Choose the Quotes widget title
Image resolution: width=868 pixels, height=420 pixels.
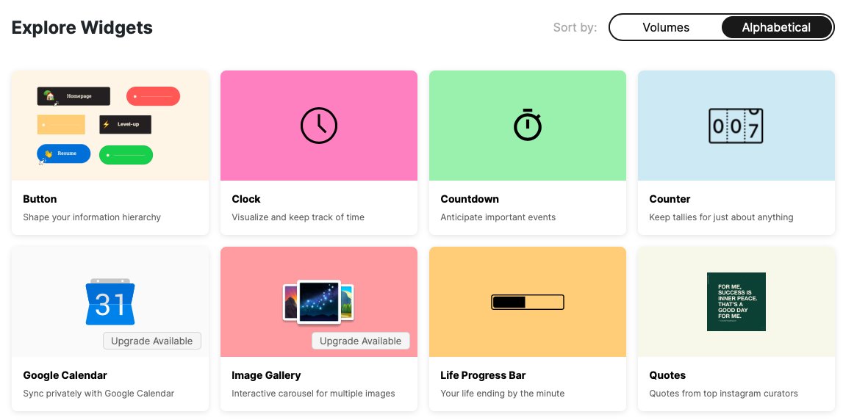pyautogui.click(x=667, y=375)
